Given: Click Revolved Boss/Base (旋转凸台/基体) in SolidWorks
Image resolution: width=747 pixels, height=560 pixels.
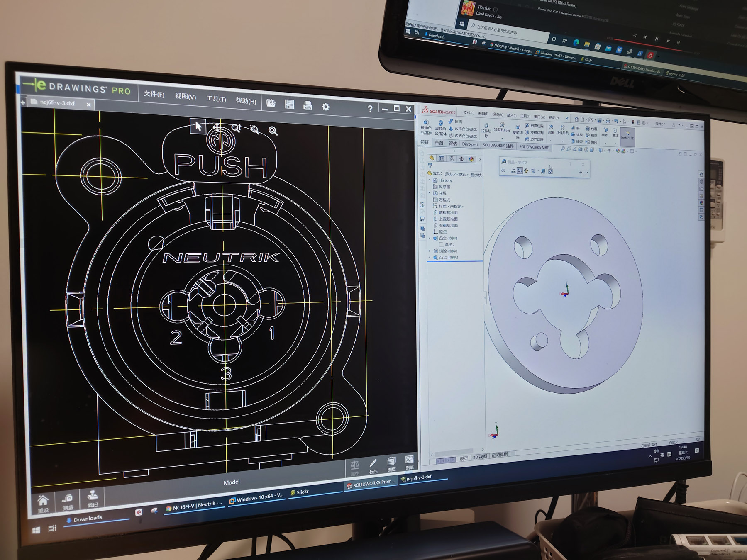Looking at the screenshot, I should pos(441,129).
